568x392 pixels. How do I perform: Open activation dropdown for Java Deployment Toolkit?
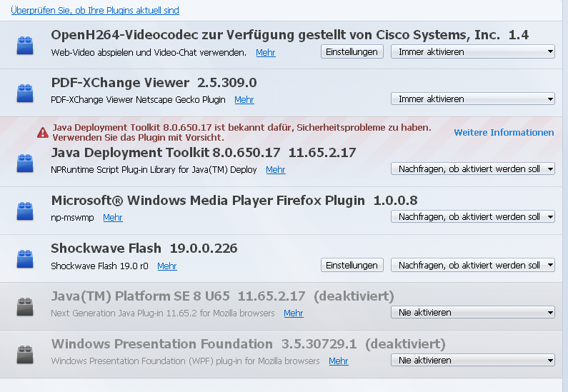pos(473,169)
